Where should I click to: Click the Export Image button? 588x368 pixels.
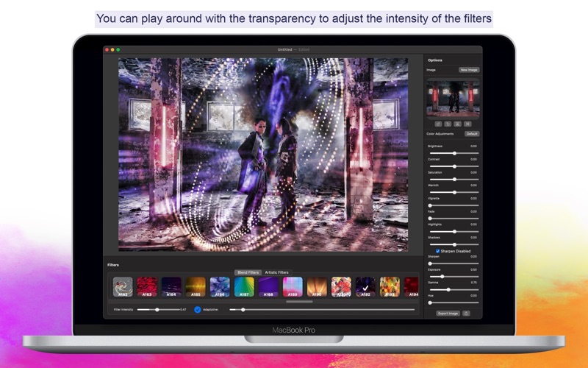[x=448, y=314]
